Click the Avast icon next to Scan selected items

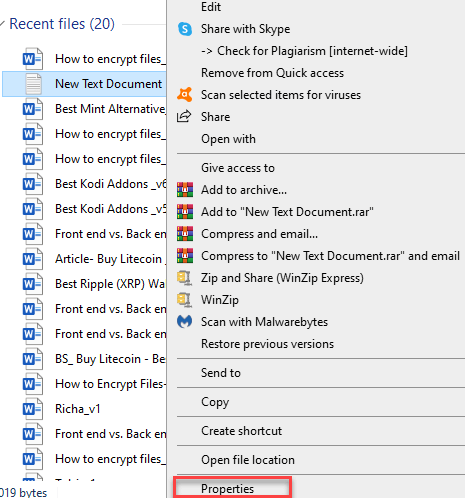tap(185, 95)
